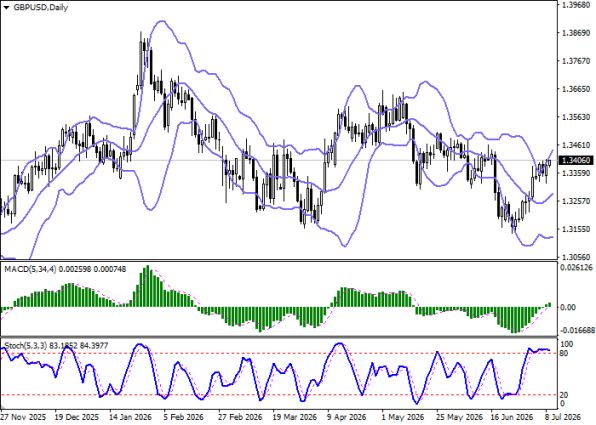This screenshot has height=425, width=596.
Task: Click the 25 May 2026 date label
Action: (460, 417)
